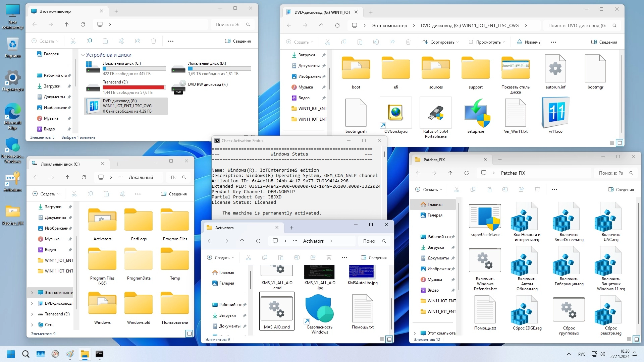The width and height of the screenshot is (644, 362).
Task: Click Сведения button in Этот компьютер window
Action: click(x=238, y=41)
